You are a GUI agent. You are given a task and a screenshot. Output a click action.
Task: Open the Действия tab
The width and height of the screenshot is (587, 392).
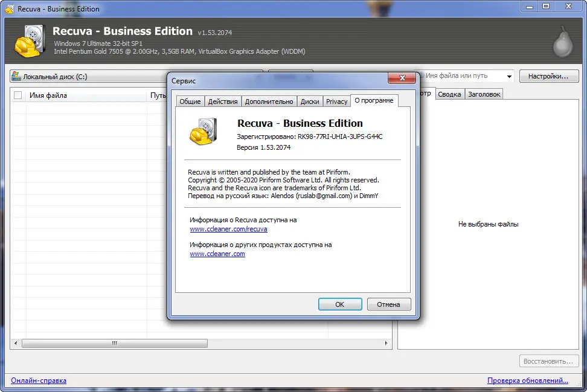[223, 101]
